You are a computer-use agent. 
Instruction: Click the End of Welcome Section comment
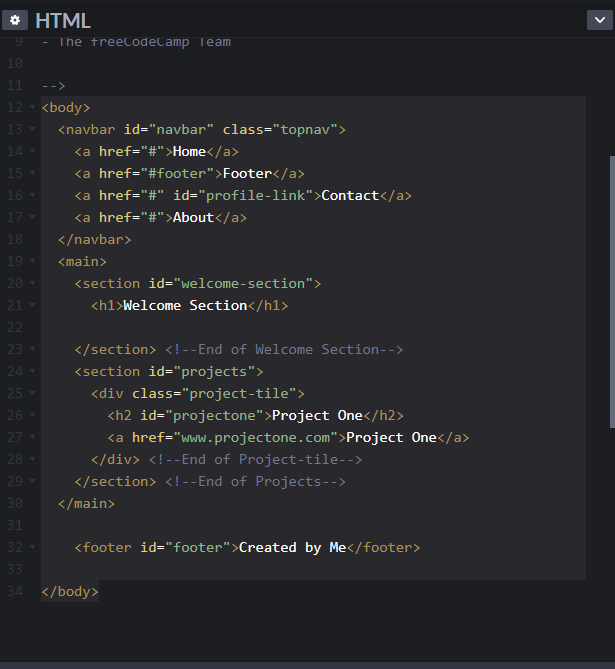[284, 350]
